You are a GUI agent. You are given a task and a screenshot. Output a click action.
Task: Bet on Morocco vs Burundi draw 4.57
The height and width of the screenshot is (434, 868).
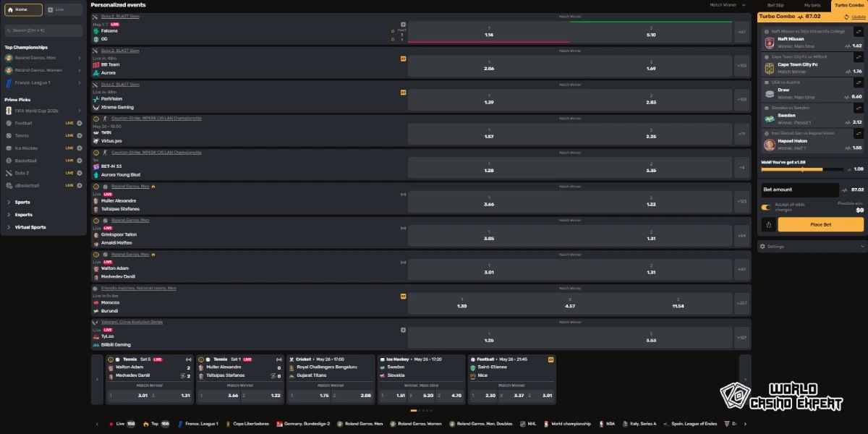(x=570, y=302)
